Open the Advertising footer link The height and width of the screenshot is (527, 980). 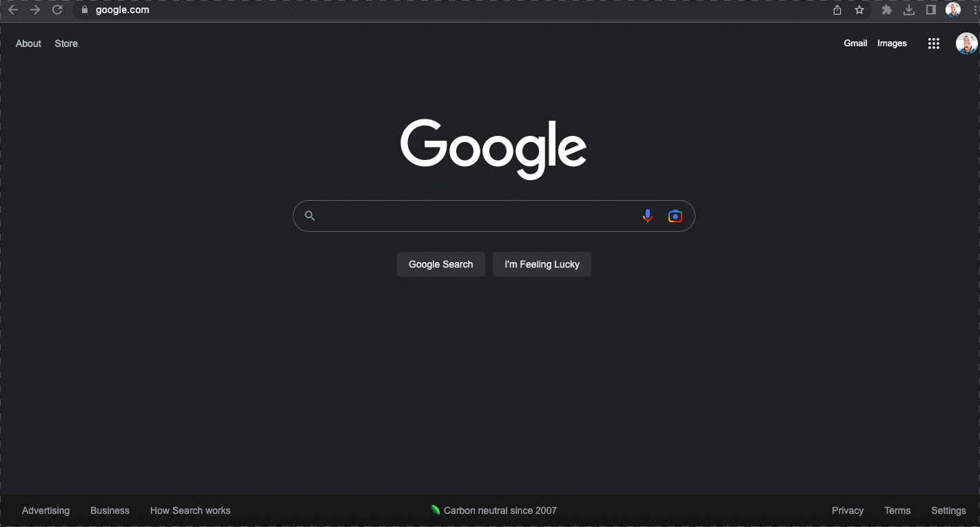(45, 510)
